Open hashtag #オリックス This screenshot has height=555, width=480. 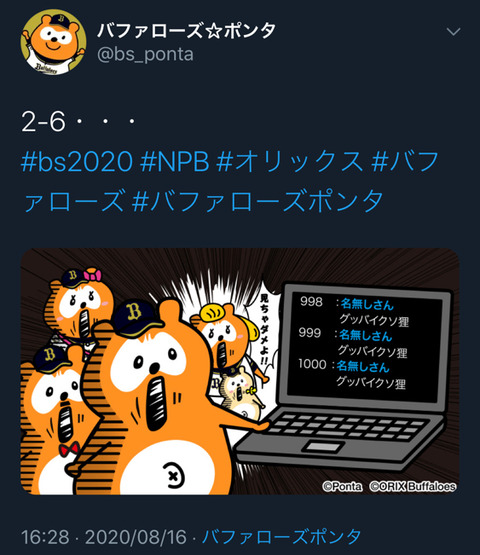[x=290, y=161]
